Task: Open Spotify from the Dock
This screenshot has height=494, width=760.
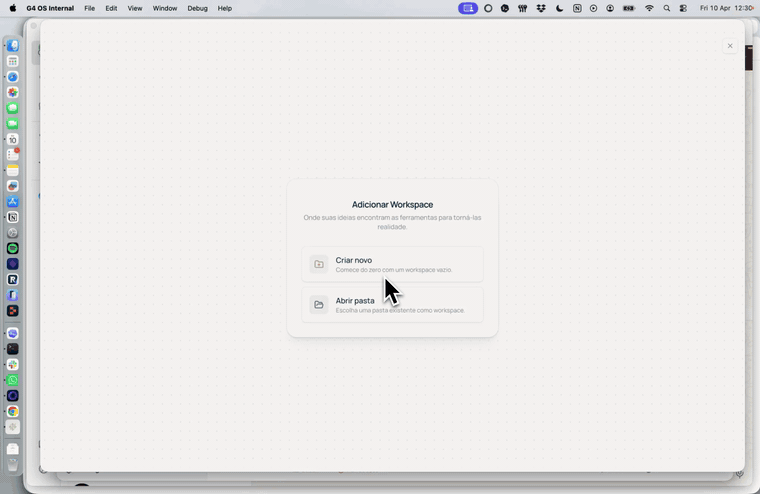Action: click(x=13, y=248)
